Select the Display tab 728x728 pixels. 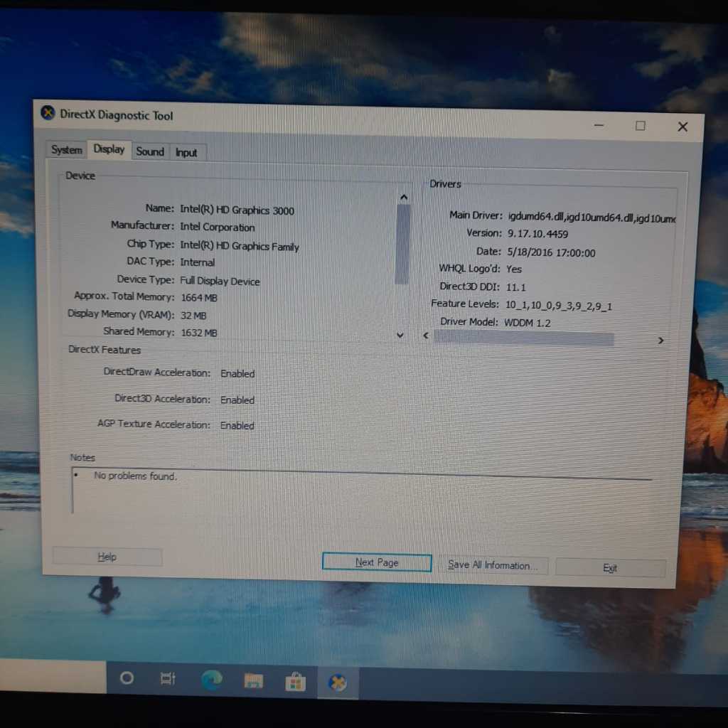tap(109, 149)
